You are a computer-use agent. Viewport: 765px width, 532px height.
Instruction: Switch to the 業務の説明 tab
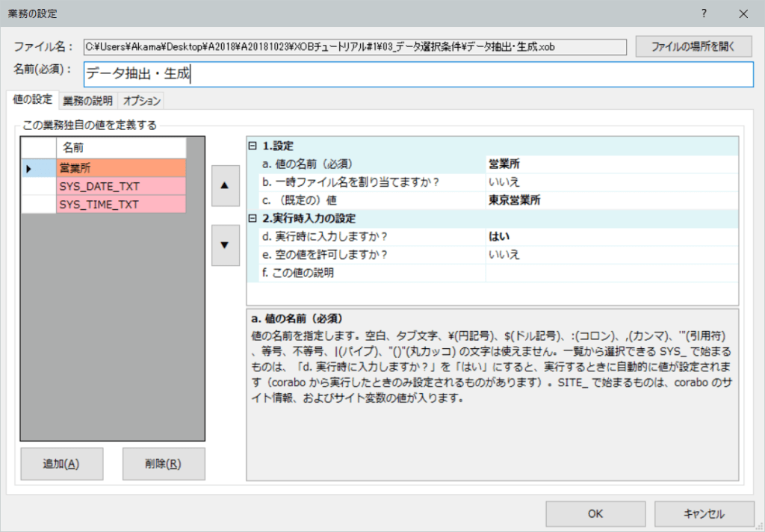click(x=87, y=101)
